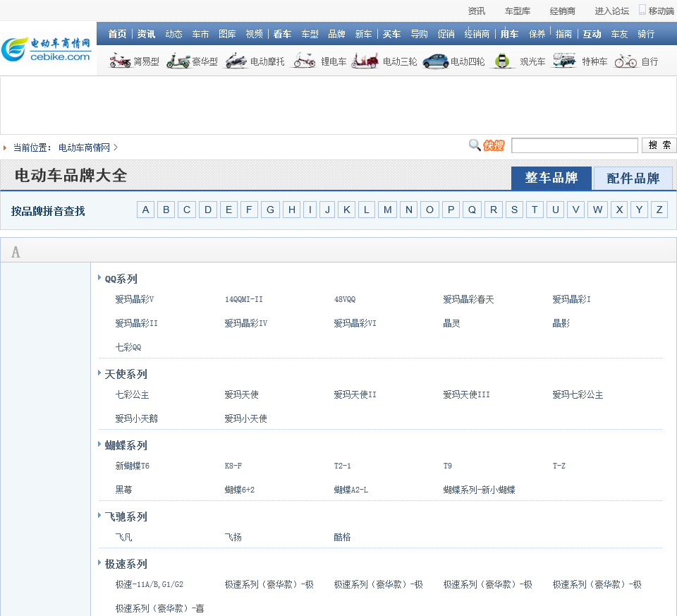Image resolution: width=677 pixels, height=616 pixels.
Task: Open 导购 in the navigation bar
Action: [x=419, y=34]
